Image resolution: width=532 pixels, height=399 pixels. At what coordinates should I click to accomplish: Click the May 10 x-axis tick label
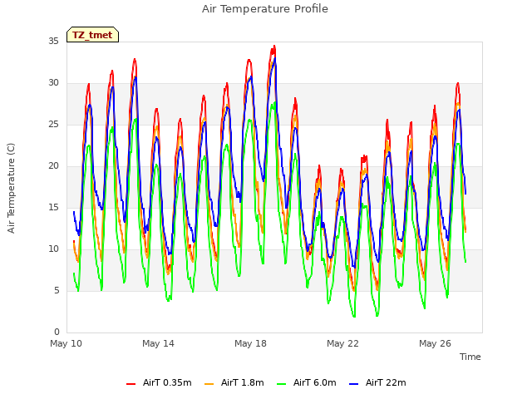[66, 343]
